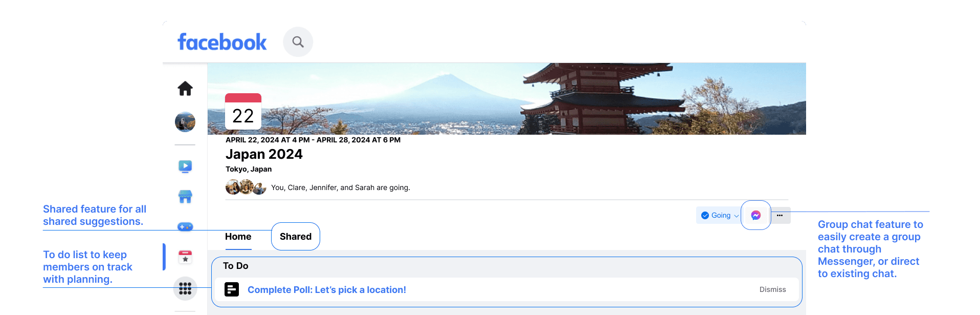The width and height of the screenshot is (980, 315).
Task: Click the Japan 2024 event title
Action: click(x=264, y=154)
